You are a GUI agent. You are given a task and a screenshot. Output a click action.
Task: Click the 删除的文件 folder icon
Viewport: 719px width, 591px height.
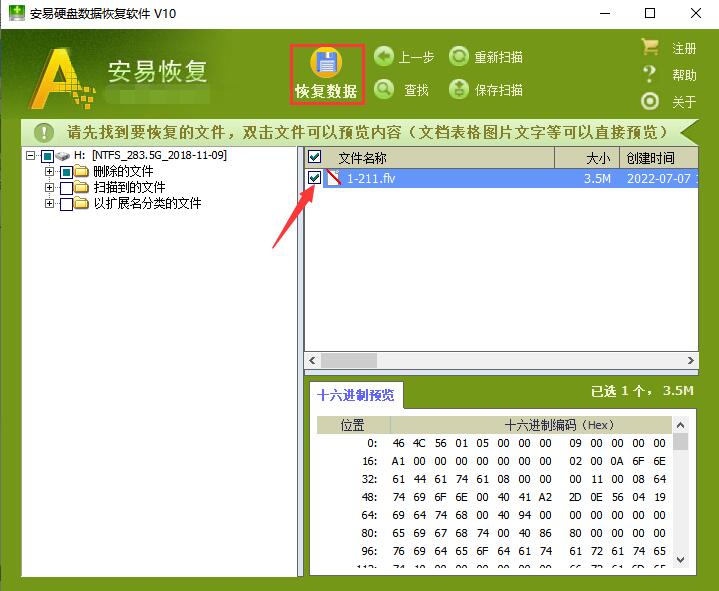click(81, 171)
